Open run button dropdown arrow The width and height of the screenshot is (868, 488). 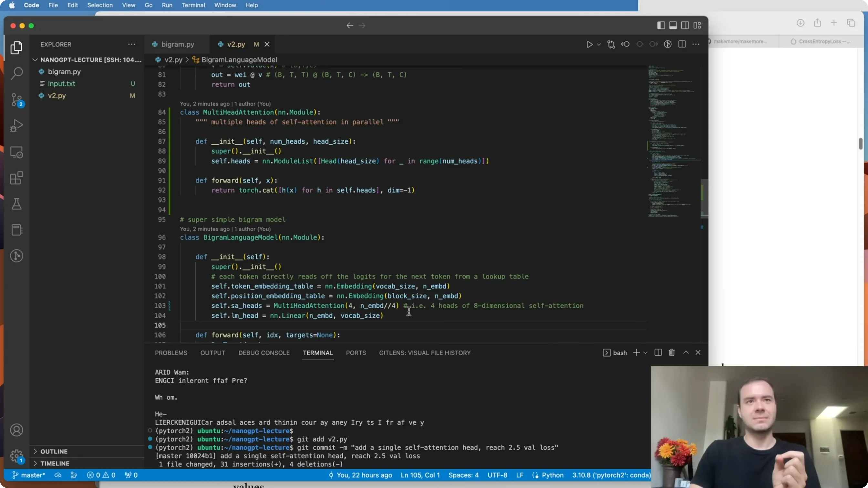pos(599,45)
